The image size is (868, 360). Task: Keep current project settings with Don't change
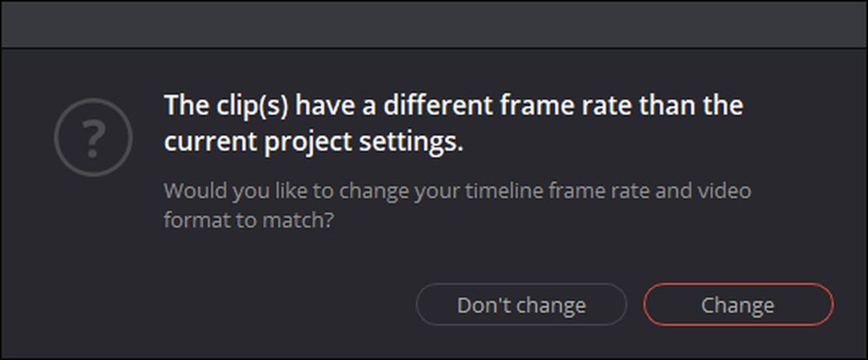(521, 304)
